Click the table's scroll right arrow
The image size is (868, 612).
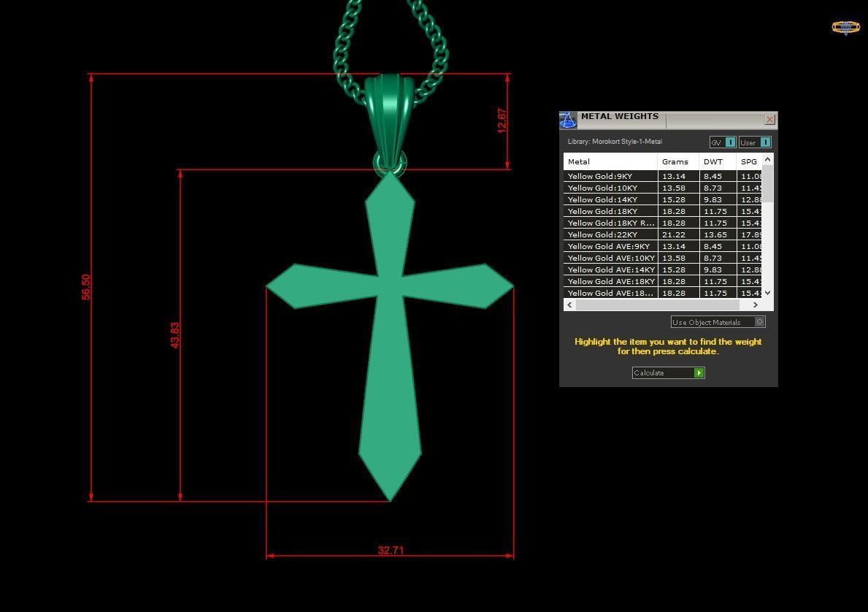click(755, 305)
